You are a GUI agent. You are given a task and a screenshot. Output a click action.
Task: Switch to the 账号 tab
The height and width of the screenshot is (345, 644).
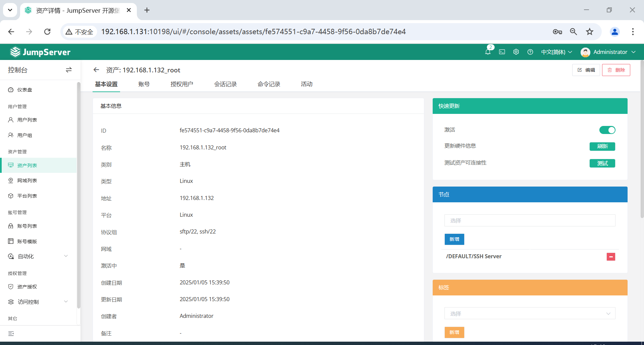point(144,84)
